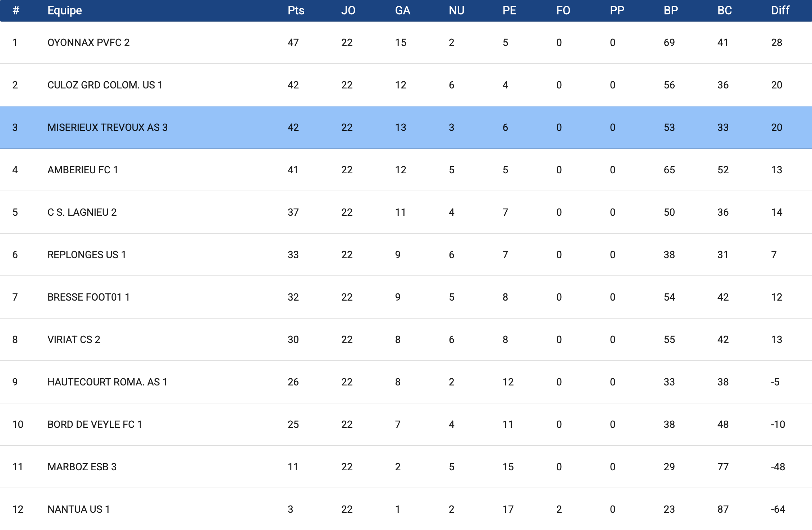This screenshot has width=812, height=530.
Task: Open VIRIAT CS 2 team
Action: (x=74, y=339)
